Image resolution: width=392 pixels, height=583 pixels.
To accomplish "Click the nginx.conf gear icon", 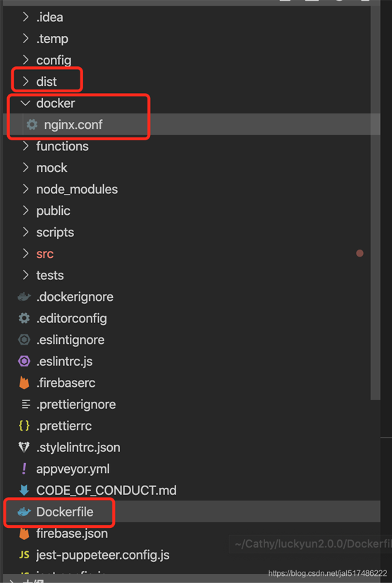I will (x=32, y=125).
